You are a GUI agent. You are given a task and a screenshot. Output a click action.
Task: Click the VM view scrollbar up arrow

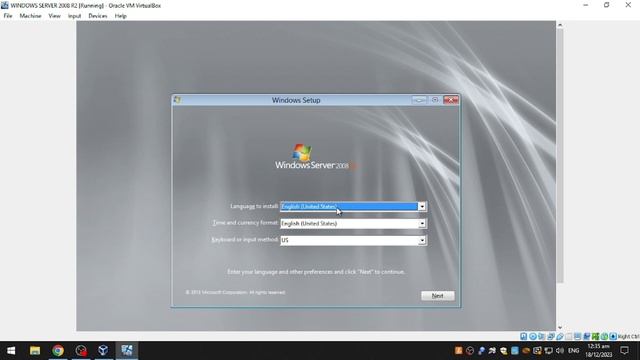coord(560,25)
